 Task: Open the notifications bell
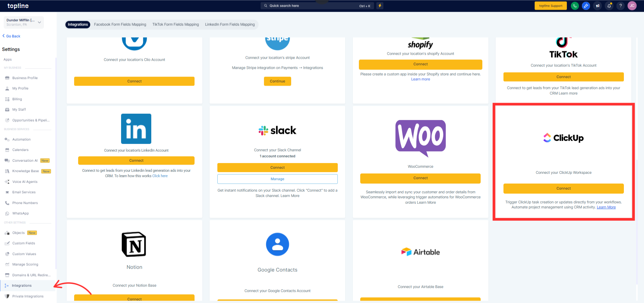coord(609,6)
